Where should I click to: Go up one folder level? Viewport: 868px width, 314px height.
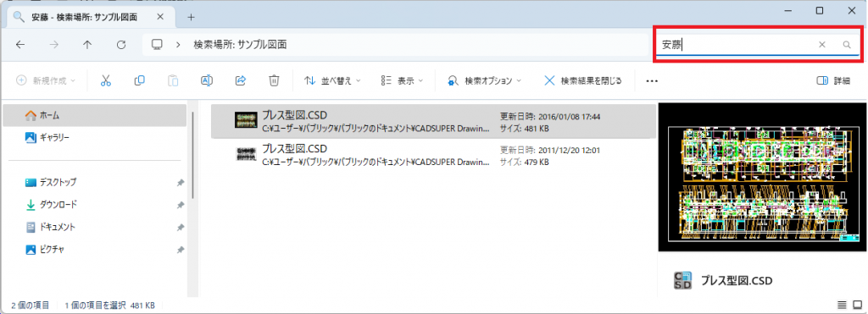pyautogui.click(x=87, y=45)
